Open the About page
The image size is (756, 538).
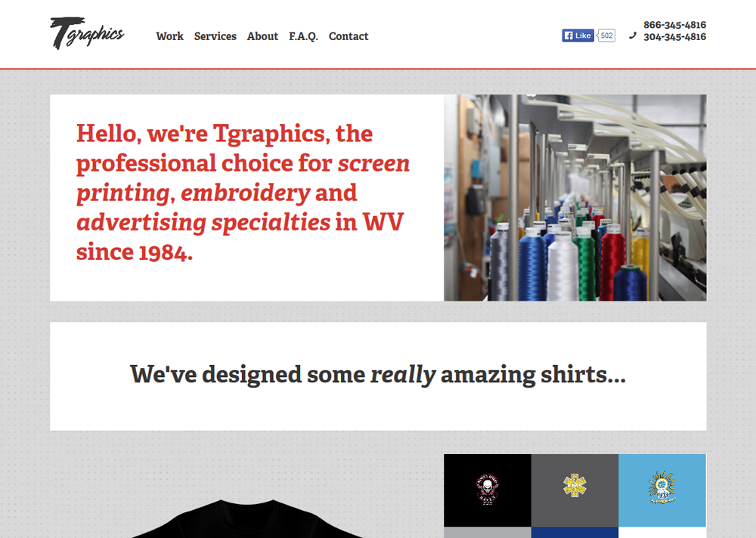262,36
